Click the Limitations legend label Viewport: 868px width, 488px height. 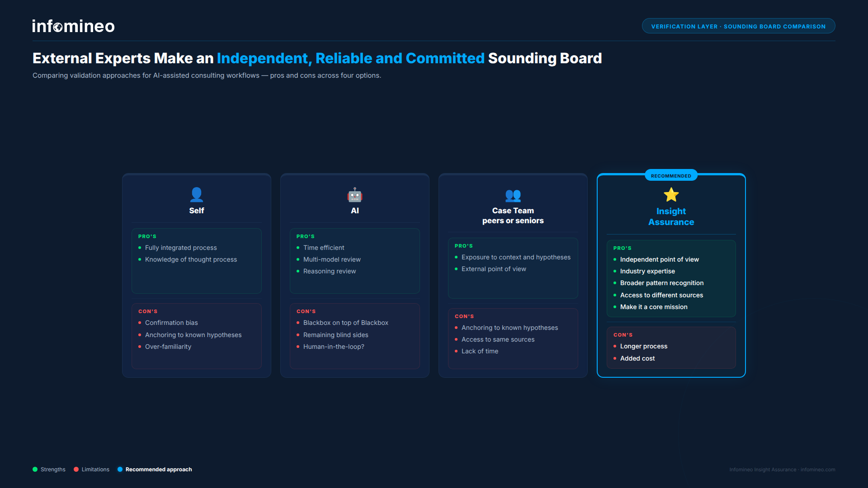95,469
